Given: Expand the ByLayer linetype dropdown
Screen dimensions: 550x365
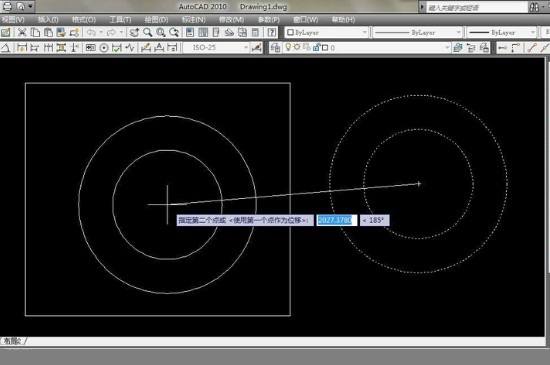Looking at the screenshot, I should point(417,33).
